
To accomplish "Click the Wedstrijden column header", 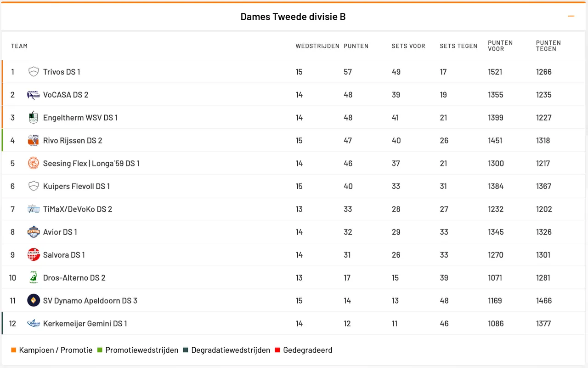I will tap(317, 46).
